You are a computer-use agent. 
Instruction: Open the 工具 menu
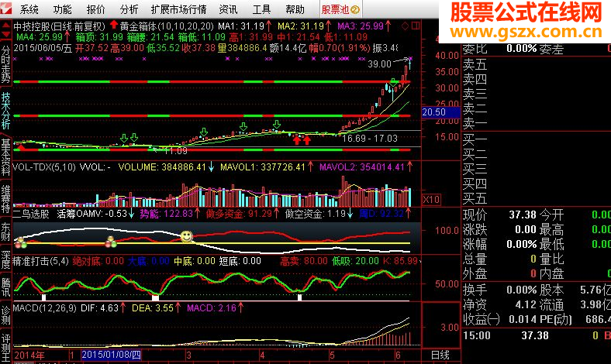click(x=261, y=9)
